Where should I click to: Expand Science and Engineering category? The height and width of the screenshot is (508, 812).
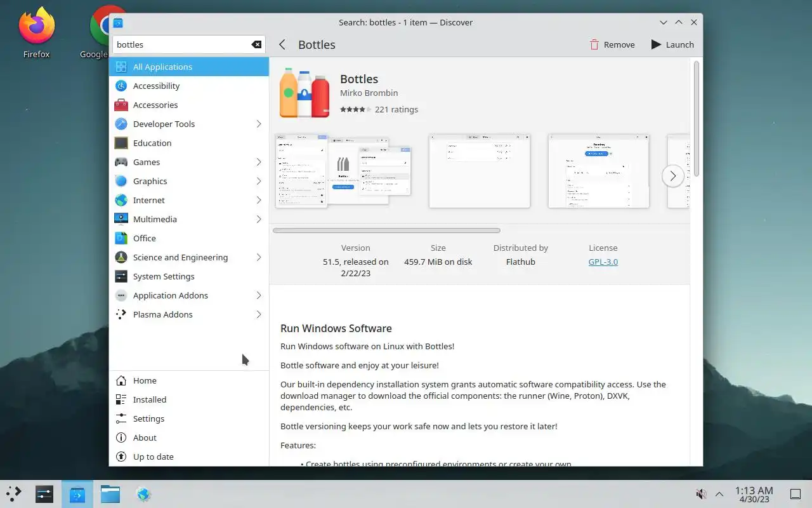[259, 257]
